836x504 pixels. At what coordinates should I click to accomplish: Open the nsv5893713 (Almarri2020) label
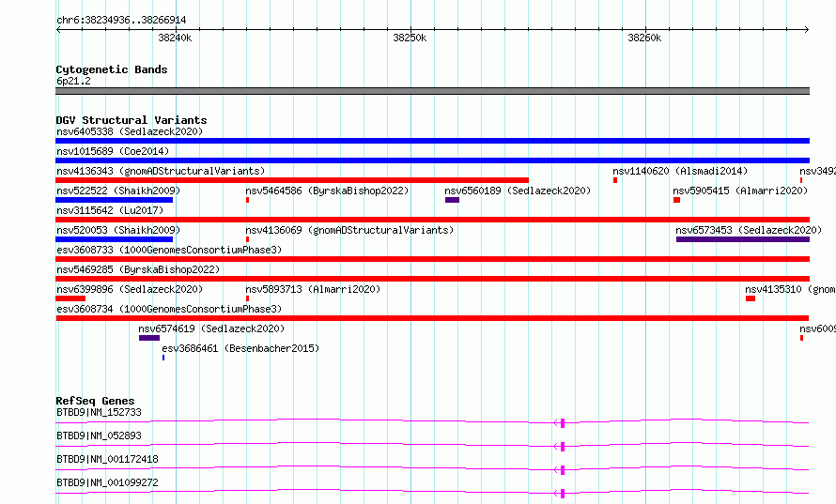[x=313, y=289]
